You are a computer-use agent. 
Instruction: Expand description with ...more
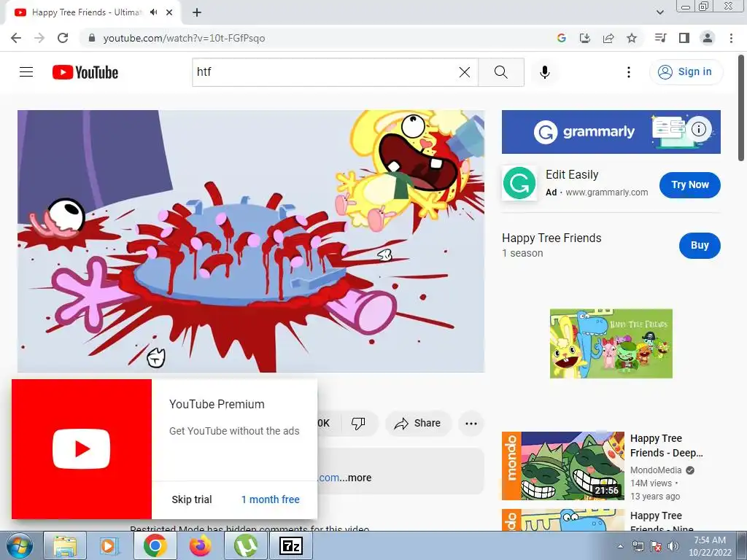356,478
